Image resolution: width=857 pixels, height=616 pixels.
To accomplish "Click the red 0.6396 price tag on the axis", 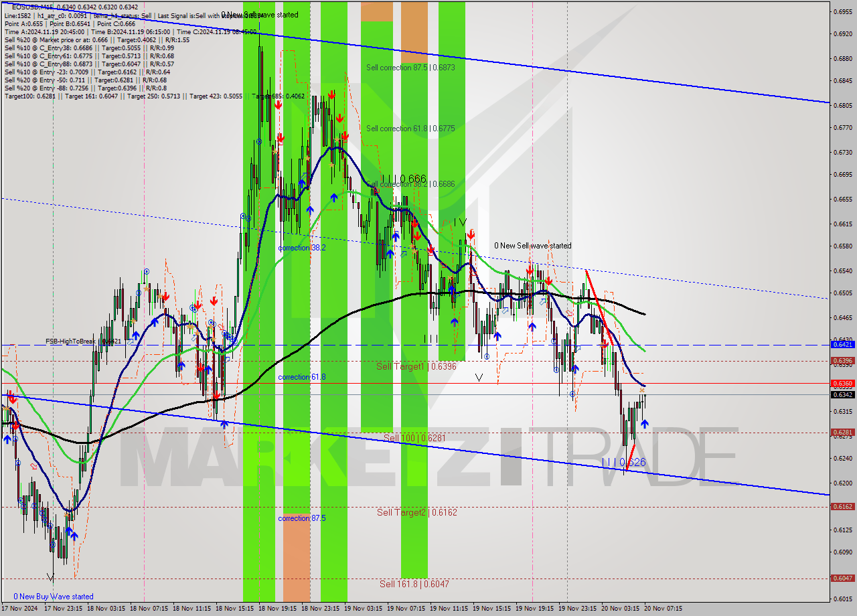I will tap(842, 360).
